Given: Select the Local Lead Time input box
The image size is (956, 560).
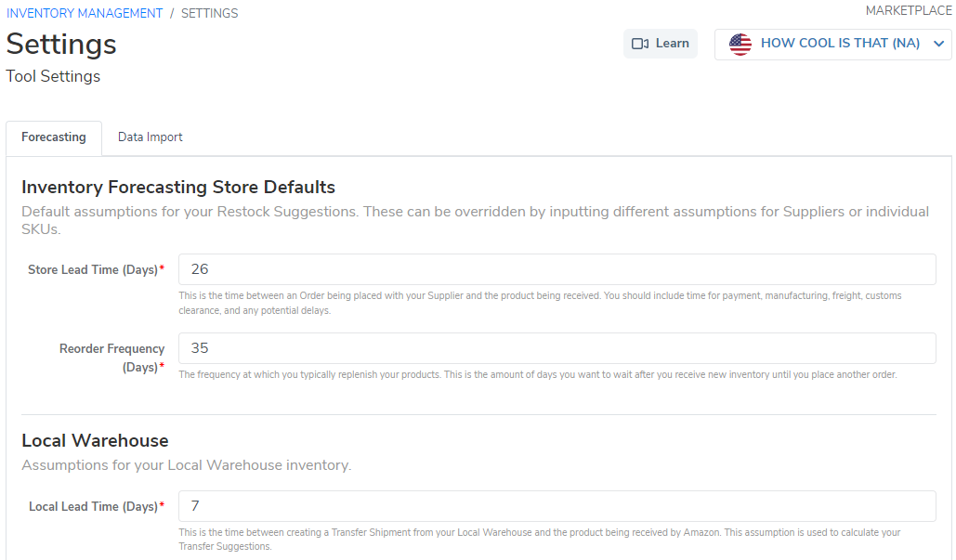Looking at the screenshot, I should click(x=557, y=506).
